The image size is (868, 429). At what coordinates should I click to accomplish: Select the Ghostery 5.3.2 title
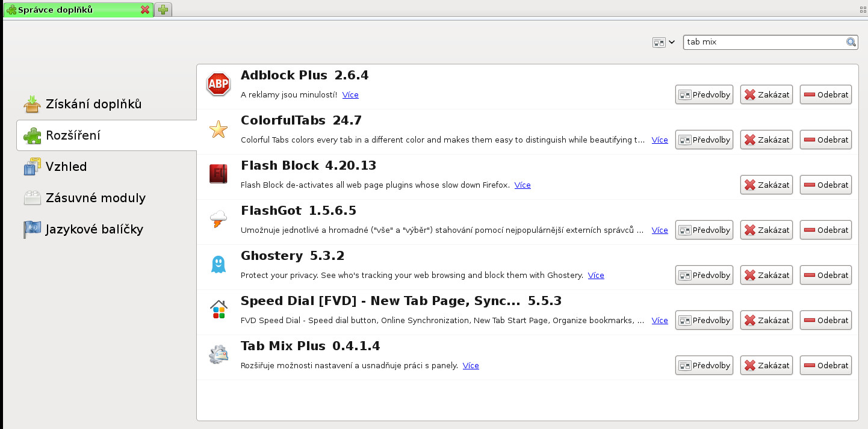[x=293, y=256]
